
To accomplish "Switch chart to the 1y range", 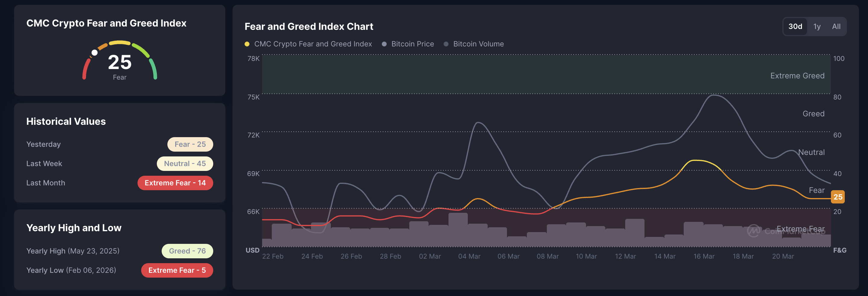I will (817, 27).
